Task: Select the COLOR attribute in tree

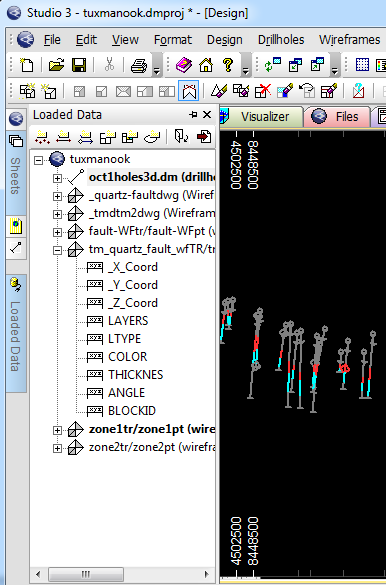Action: coord(128,357)
